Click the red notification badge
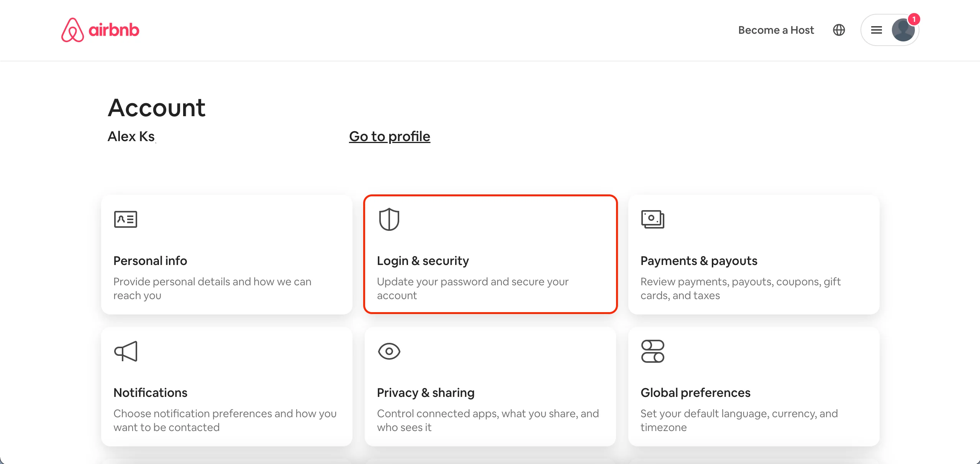The width and height of the screenshot is (980, 464). tap(914, 19)
